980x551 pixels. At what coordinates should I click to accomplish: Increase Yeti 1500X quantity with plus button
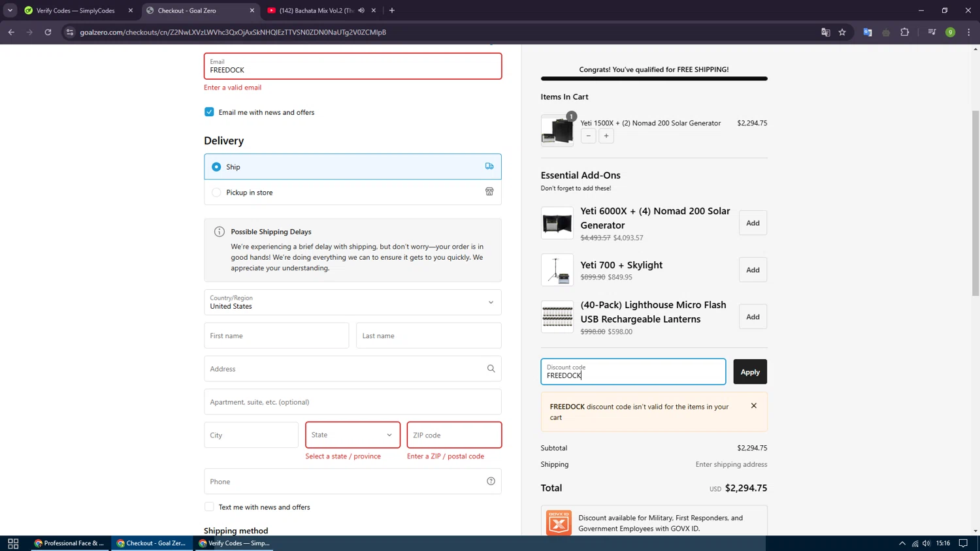pos(606,136)
